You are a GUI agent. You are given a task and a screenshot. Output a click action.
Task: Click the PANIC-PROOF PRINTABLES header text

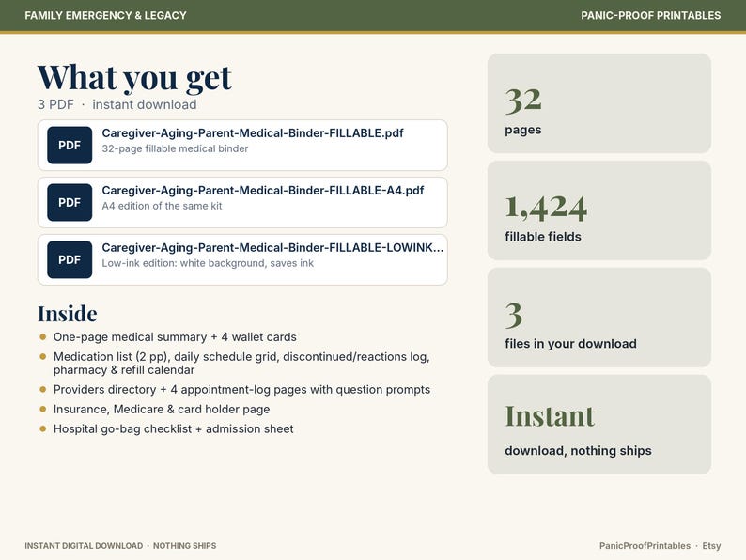pos(650,16)
